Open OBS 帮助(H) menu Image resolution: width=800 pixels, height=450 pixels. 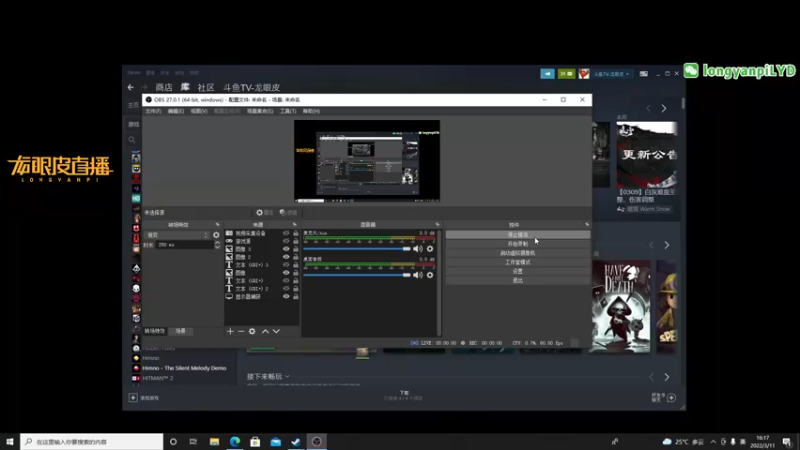point(311,111)
